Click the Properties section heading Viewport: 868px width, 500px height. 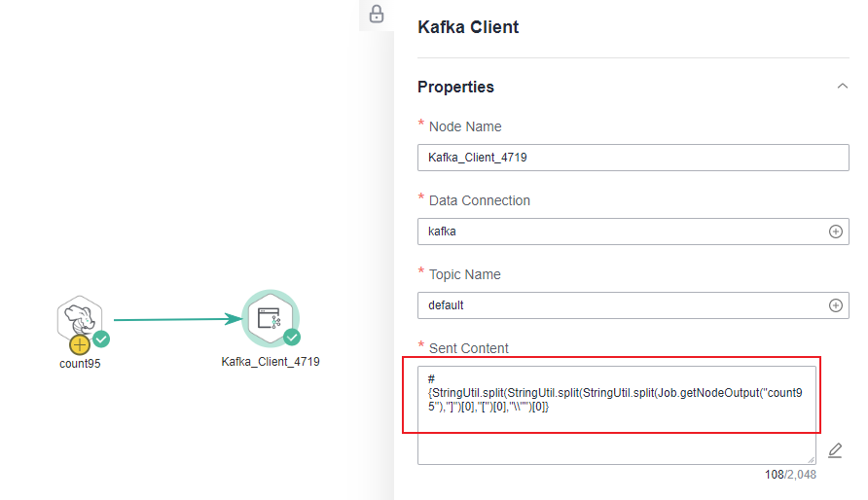point(455,87)
